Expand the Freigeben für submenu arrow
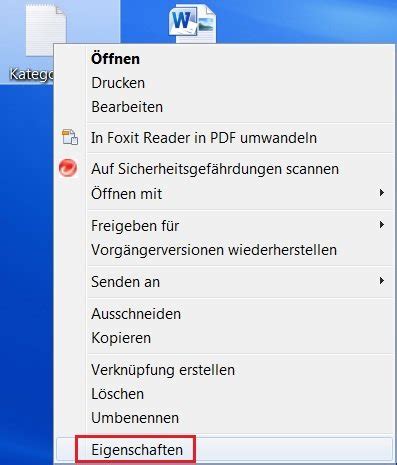The image size is (397, 465). click(x=382, y=225)
